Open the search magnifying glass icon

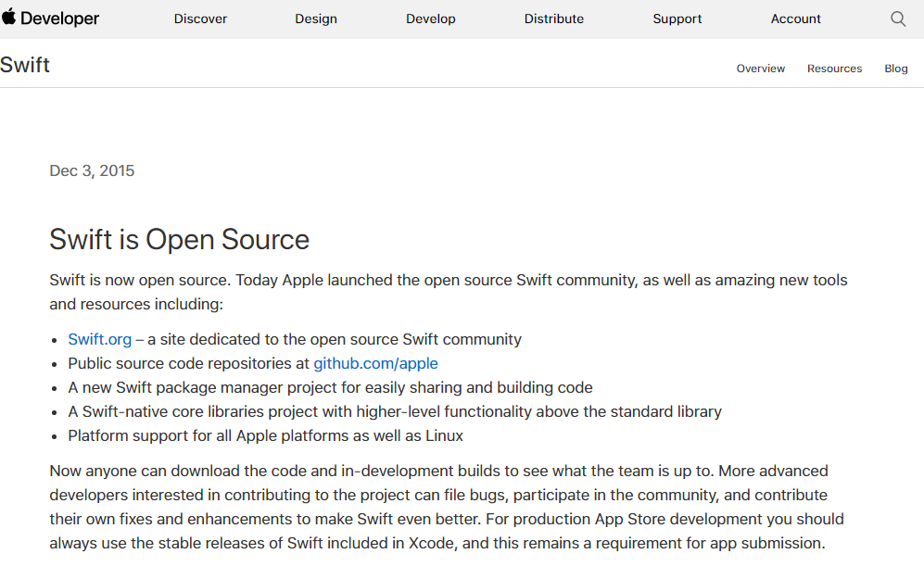897,18
